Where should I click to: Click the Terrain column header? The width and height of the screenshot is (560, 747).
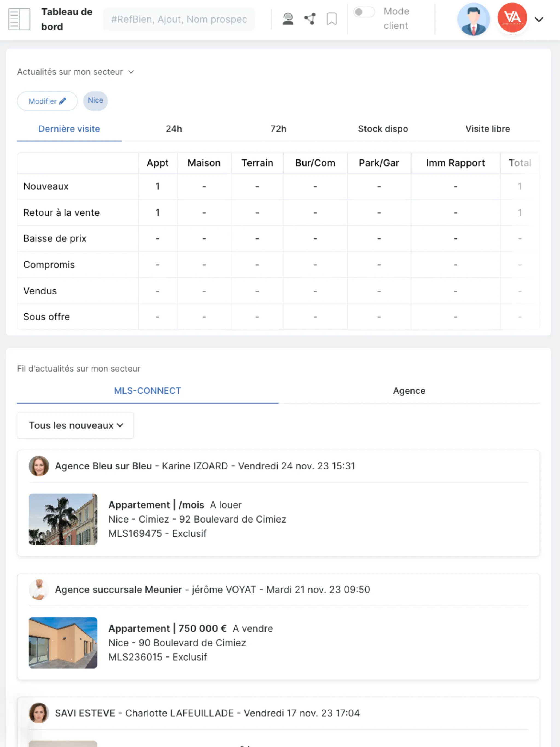(257, 163)
